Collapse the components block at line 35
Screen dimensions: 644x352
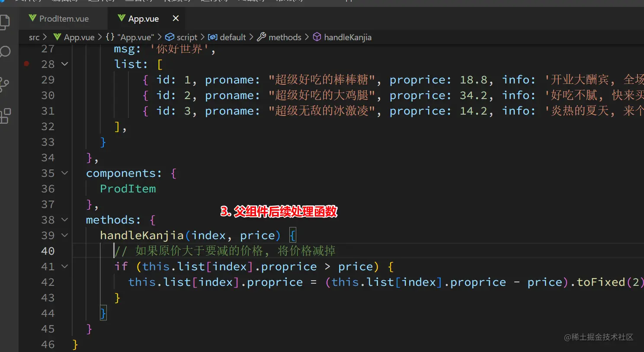(65, 173)
